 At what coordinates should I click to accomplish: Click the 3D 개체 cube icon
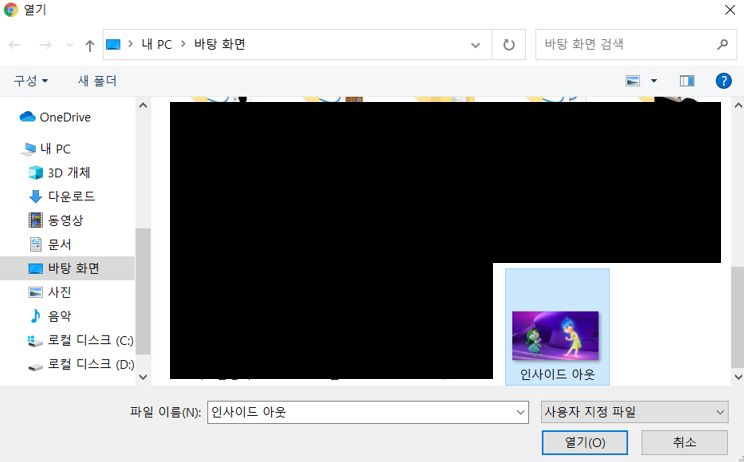click(x=36, y=173)
